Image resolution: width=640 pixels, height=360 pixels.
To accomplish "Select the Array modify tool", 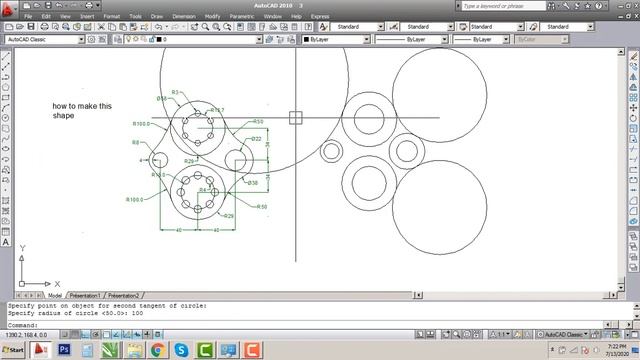I will click(x=633, y=98).
